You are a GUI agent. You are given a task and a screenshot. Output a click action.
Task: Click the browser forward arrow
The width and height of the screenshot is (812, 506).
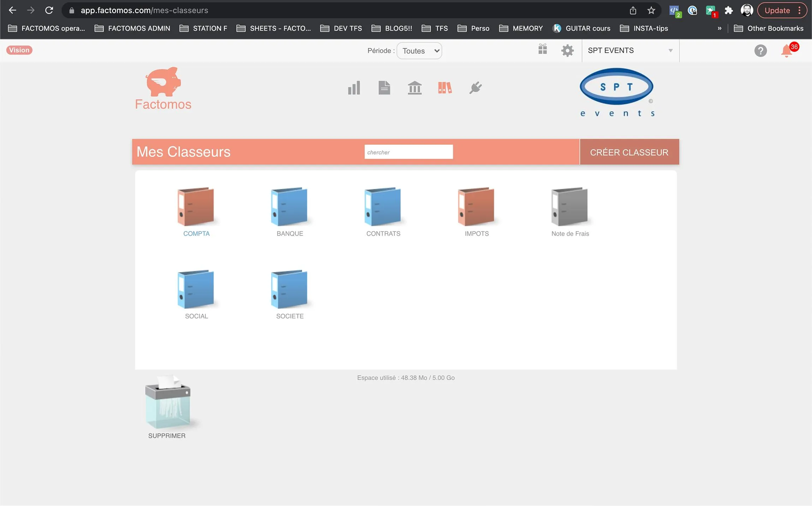[31, 10]
